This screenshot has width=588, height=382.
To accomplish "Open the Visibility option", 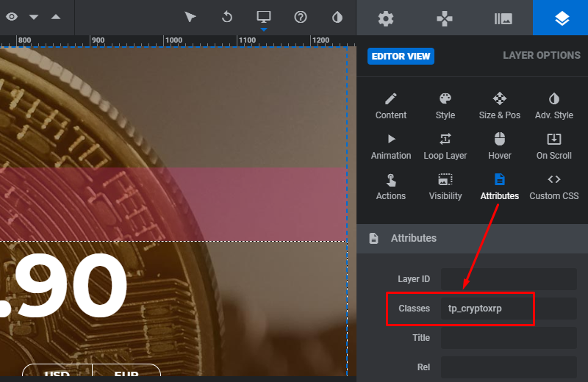I will (445, 187).
